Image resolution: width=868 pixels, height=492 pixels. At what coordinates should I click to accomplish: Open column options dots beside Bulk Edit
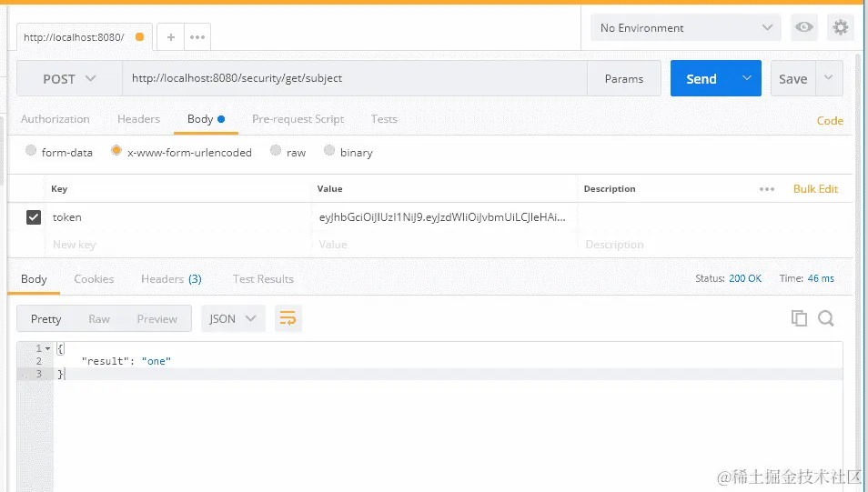(x=767, y=189)
